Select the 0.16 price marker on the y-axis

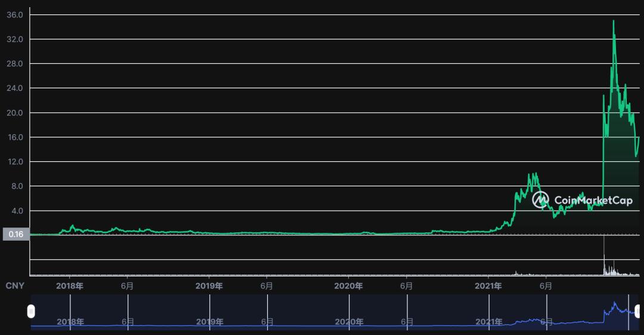point(16,234)
